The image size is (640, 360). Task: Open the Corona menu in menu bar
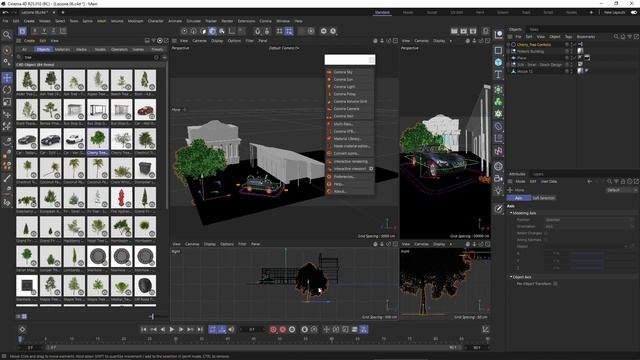point(265,21)
